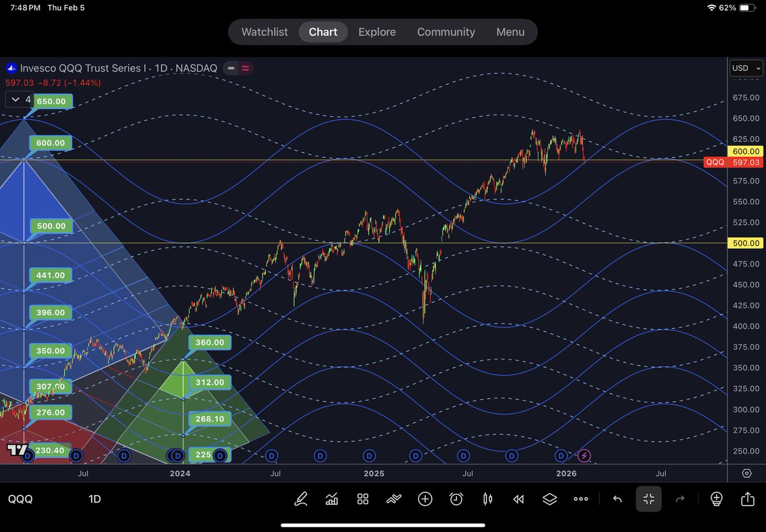
Task: Open object tree layers icon
Action: pyautogui.click(x=550, y=499)
